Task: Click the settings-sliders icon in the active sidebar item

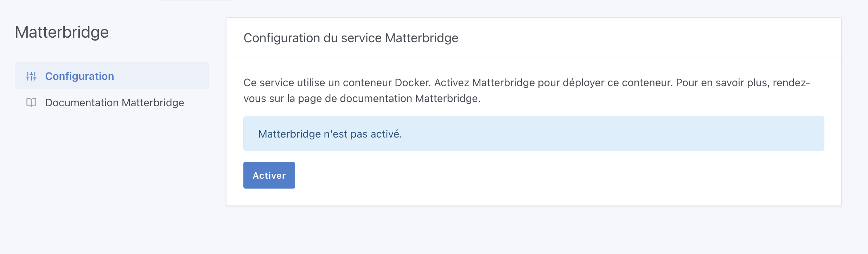Action: [x=32, y=76]
